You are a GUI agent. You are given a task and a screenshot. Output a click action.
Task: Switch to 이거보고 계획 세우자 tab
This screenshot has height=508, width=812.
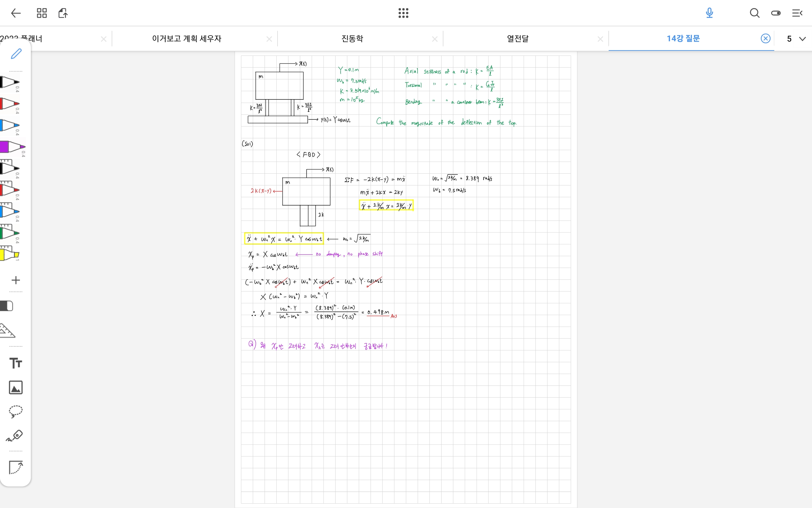tap(187, 39)
